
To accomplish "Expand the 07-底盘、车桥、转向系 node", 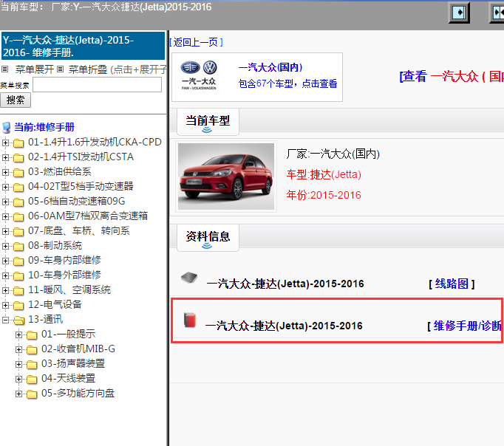I will tap(5, 231).
